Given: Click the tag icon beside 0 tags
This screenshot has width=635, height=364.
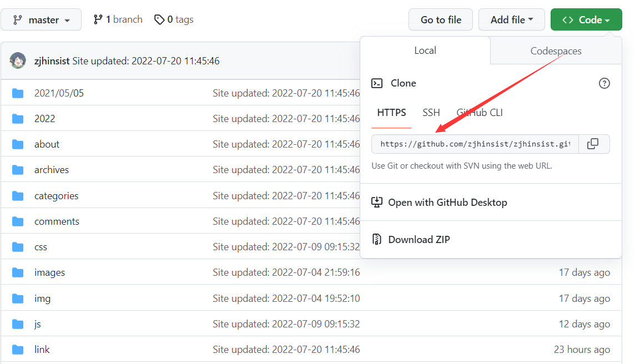Looking at the screenshot, I should click(x=159, y=20).
